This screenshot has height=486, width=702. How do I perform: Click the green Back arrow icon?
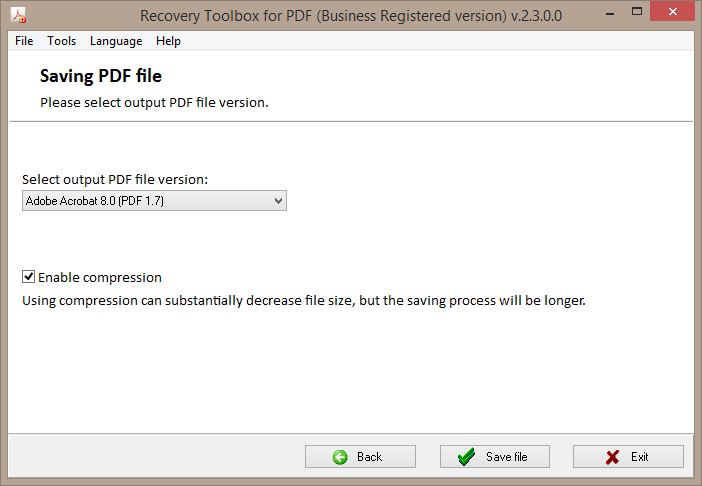point(341,457)
